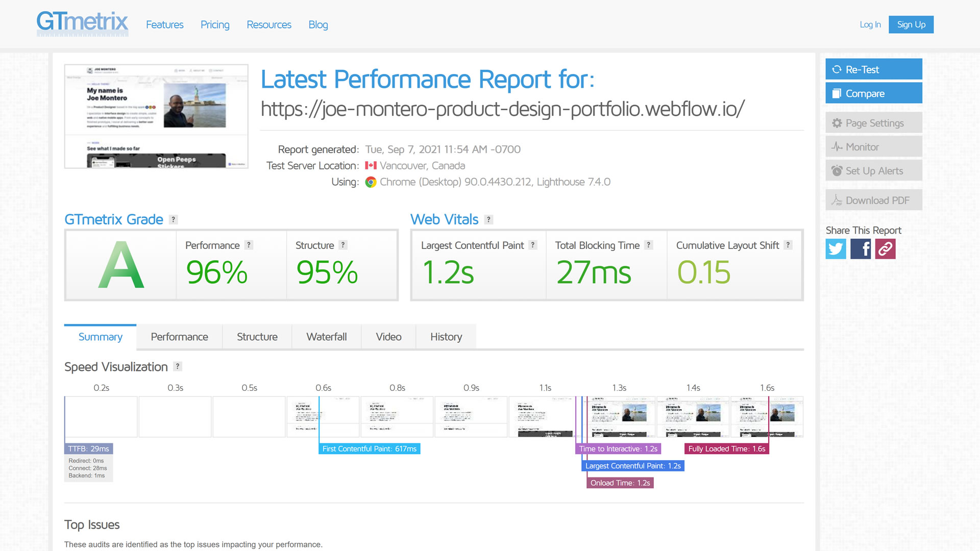Screen dimensions: 980x551
Task: Click help icon next to Web Vitals
Action: point(489,219)
